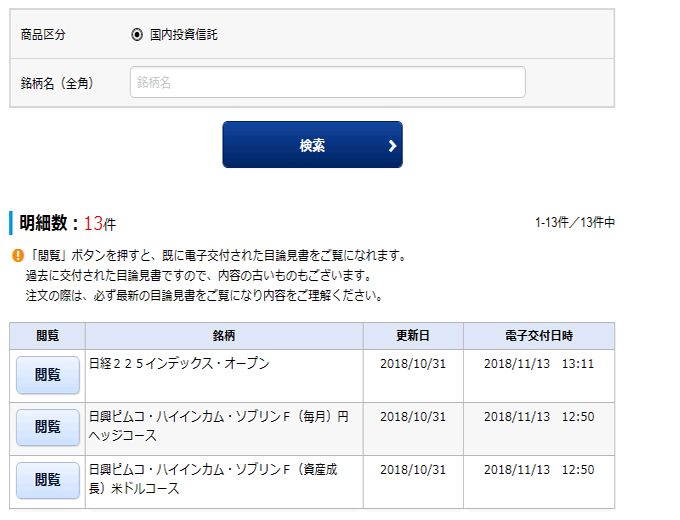680x520 pixels.
Task: Select the 国内投資信託 radio button
Action: 137,35
